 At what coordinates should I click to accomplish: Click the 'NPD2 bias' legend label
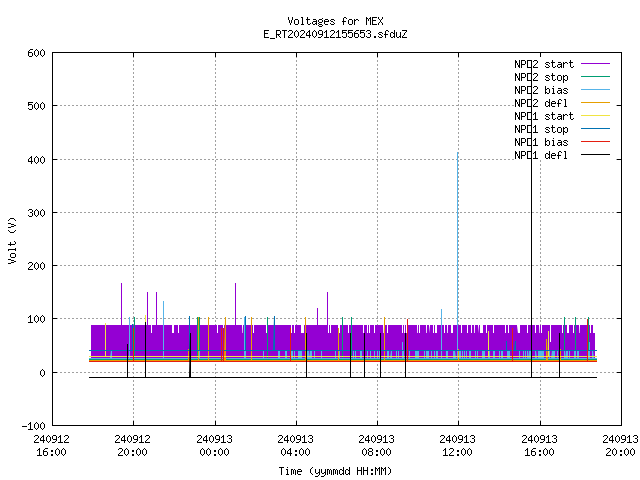click(x=541, y=90)
